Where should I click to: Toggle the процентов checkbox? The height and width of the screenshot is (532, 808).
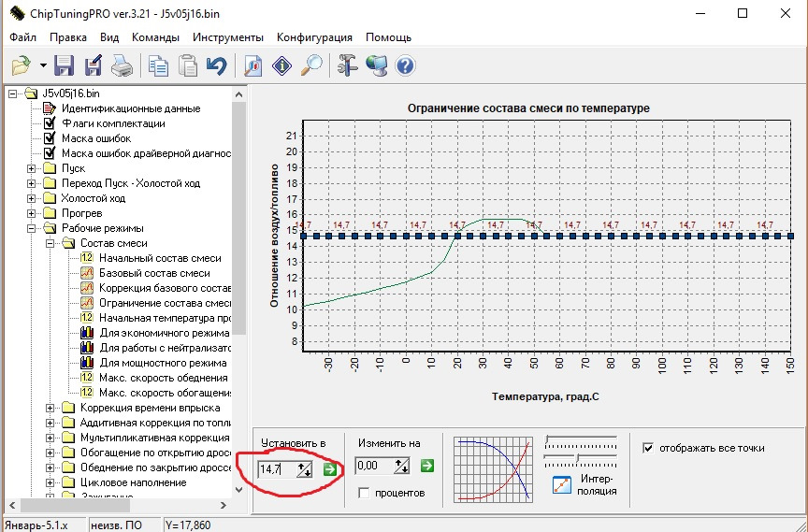click(364, 494)
